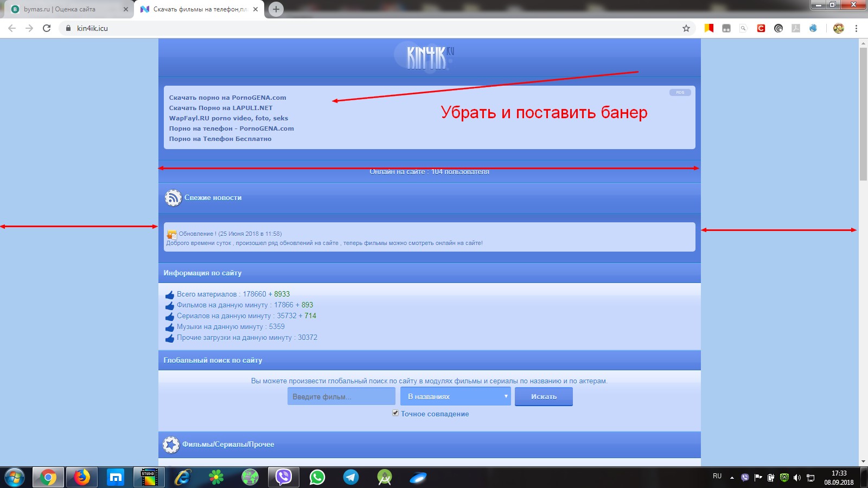This screenshot has height=488, width=868.
Task: Open Internet Explorer from the taskbar
Action: 183,477
